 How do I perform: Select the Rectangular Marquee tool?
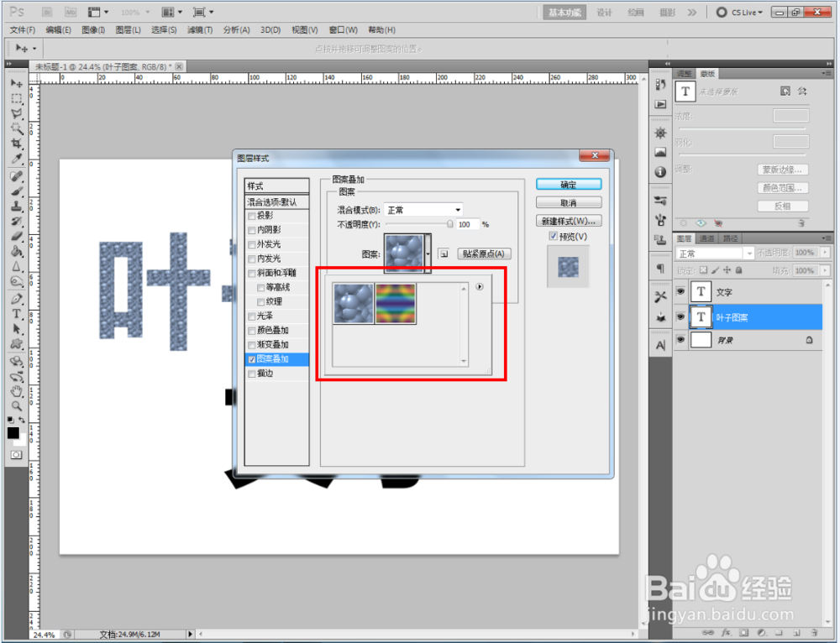pyautogui.click(x=17, y=98)
